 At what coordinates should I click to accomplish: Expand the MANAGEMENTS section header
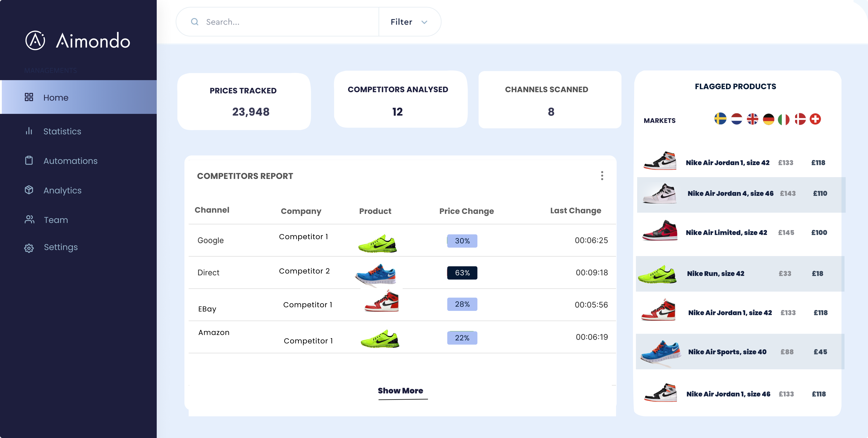click(51, 70)
